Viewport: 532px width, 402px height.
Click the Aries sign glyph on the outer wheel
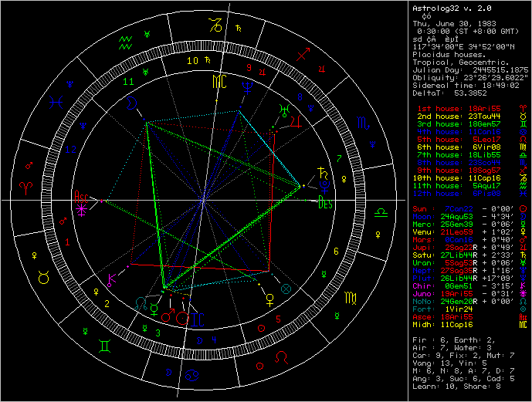coord(26,188)
